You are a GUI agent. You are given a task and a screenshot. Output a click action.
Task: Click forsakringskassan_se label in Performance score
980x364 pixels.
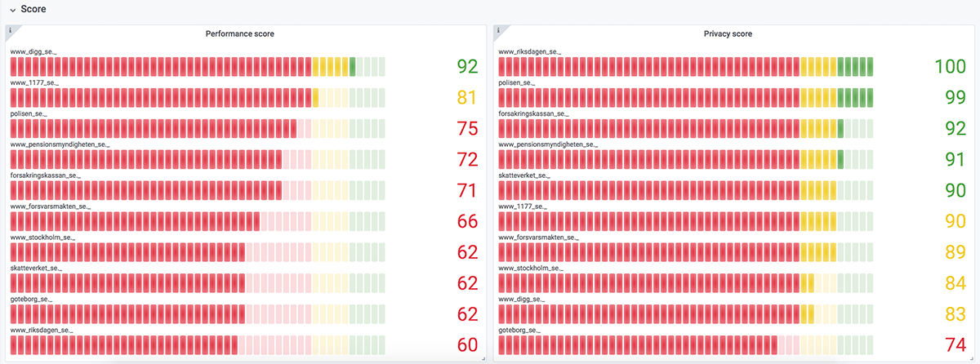46,175
